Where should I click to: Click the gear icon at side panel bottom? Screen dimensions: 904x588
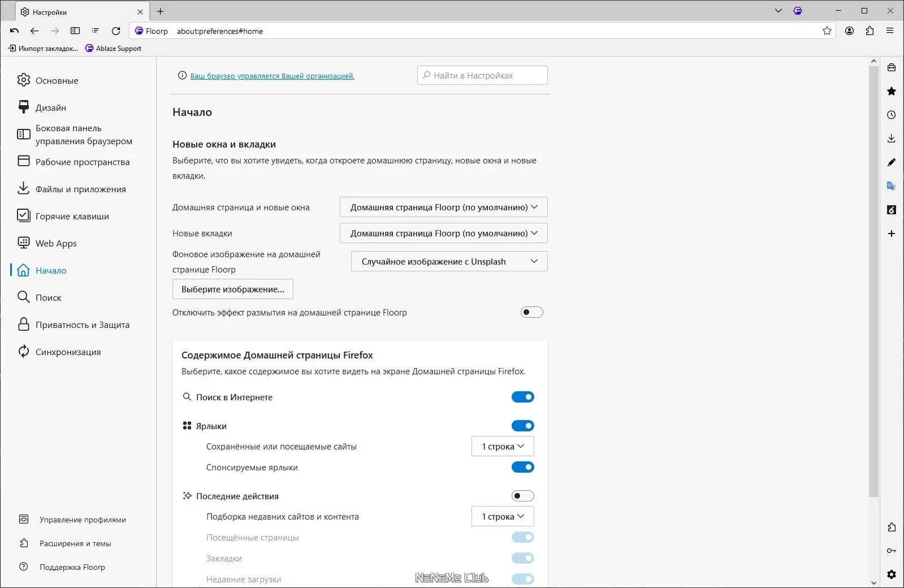(892, 574)
